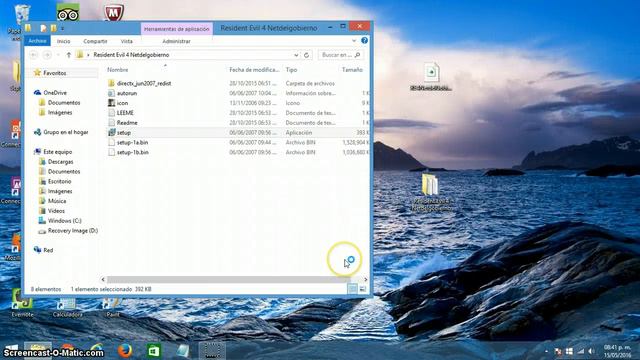Open the Música folder
Image resolution: width=640 pixels, height=360 pixels.
(x=57, y=201)
